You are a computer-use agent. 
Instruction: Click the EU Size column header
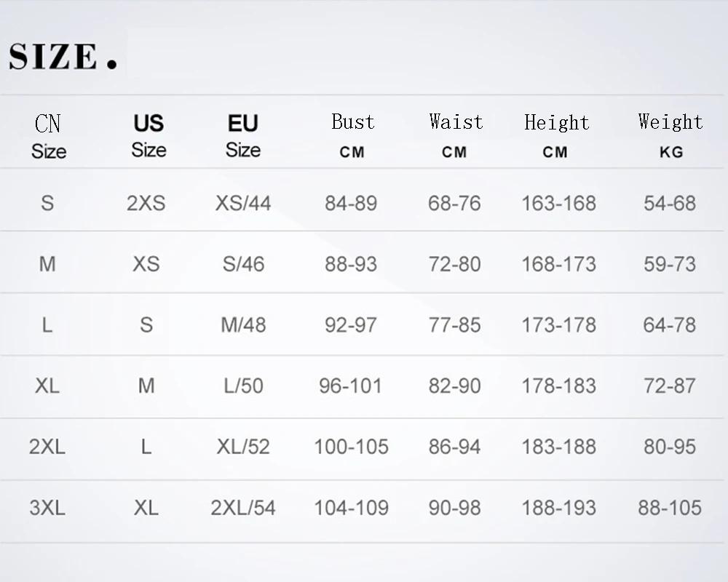[x=243, y=135]
